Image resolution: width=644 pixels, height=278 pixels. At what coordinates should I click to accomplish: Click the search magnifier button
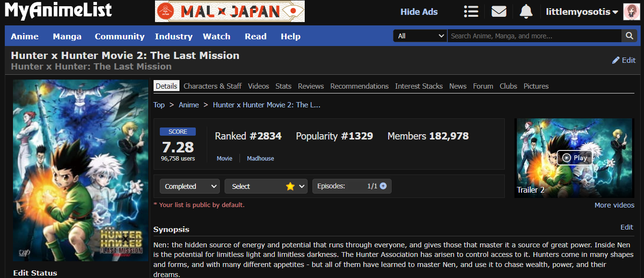[629, 36]
